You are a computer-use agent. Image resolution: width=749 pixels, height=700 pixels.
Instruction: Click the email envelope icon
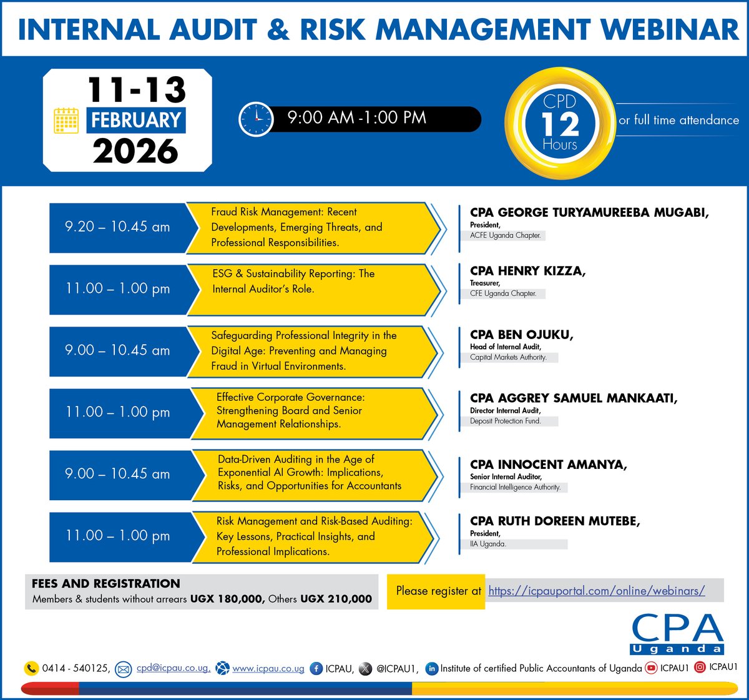tap(124, 669)
